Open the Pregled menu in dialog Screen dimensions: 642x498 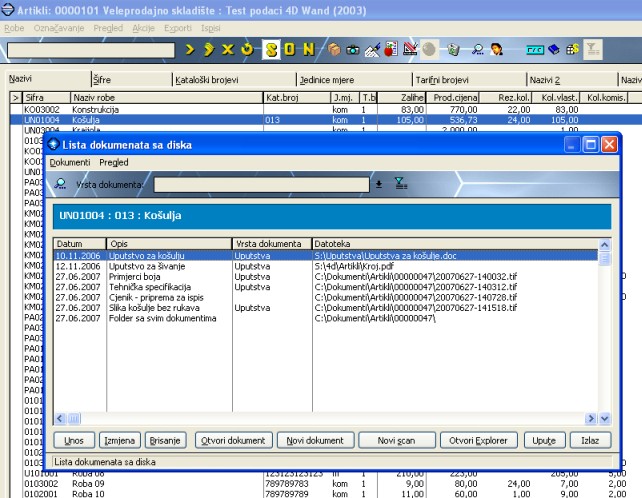coord(114,162)
